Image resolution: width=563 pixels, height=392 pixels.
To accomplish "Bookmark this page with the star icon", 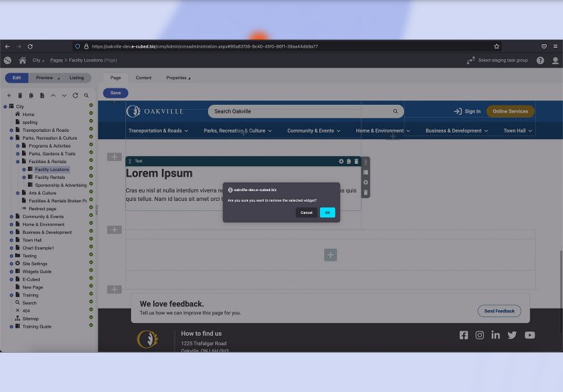I will 497,46.
